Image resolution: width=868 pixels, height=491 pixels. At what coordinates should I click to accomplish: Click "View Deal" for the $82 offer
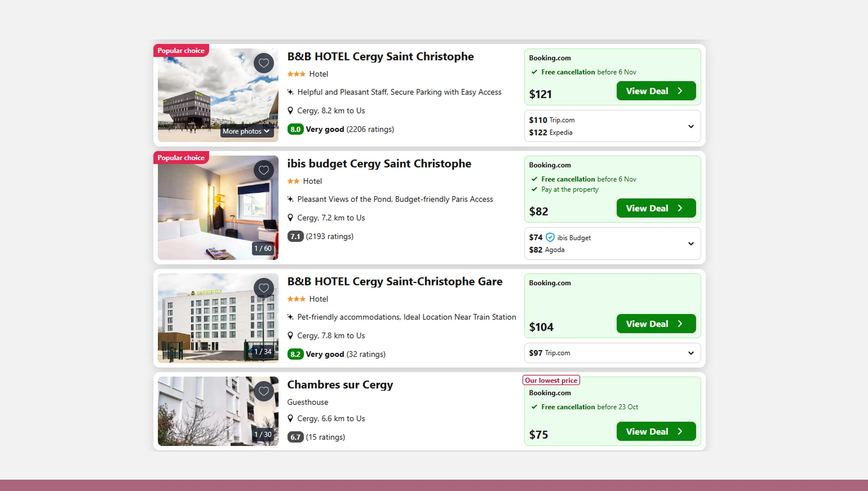click(656, 208)
